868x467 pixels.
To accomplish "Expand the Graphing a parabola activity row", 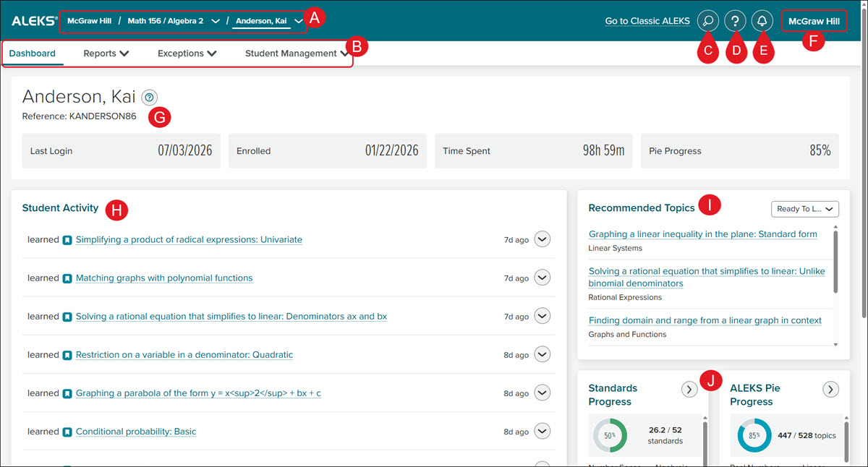I will [542, 393].
